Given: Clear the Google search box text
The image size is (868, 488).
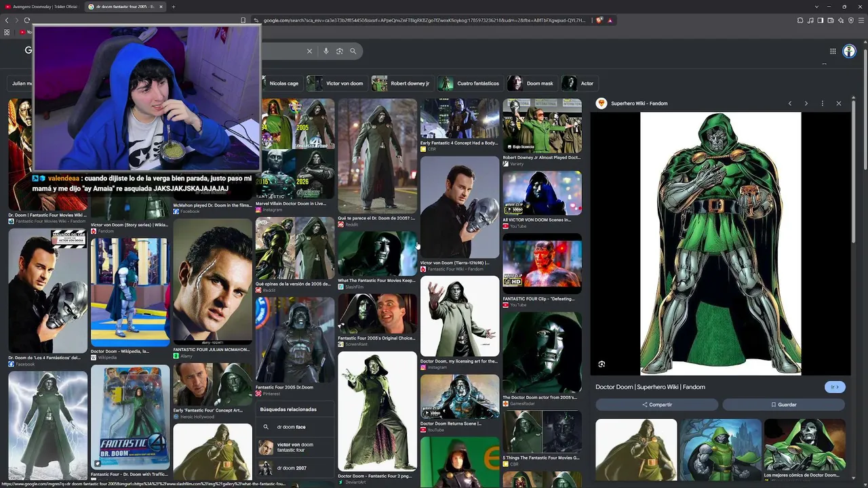Looking at the screenshot, I should coord(309,51).
